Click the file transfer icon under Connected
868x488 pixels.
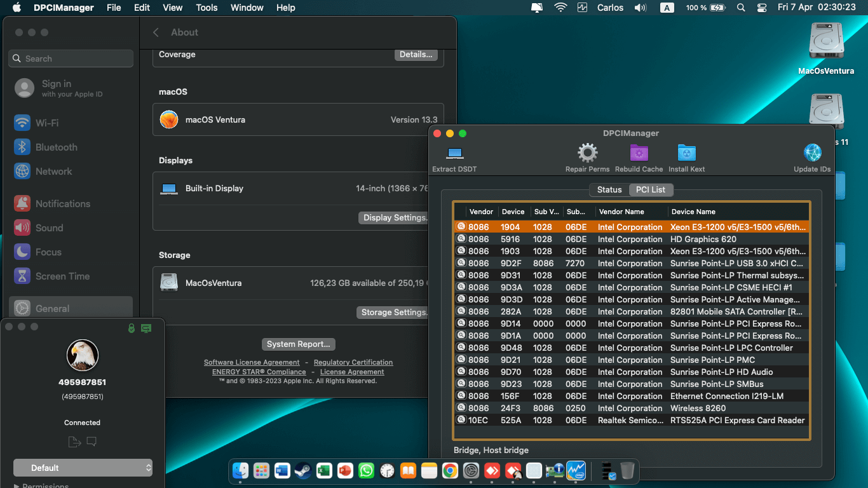pos(74,442)
